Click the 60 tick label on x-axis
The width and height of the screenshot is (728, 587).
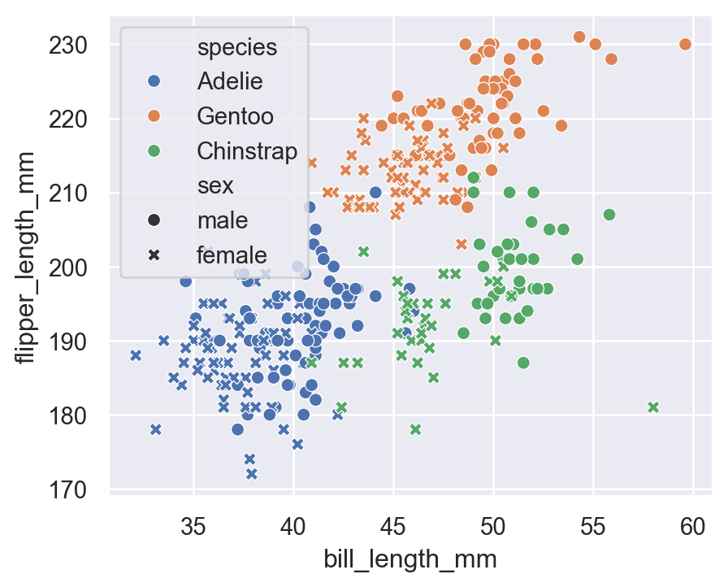[x=693, y=527]
